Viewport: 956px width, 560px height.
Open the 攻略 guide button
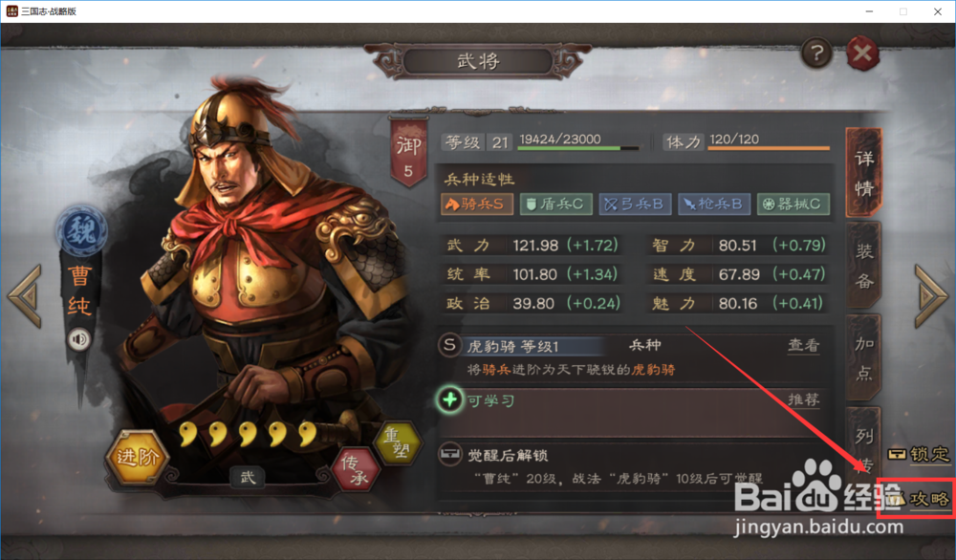[920, 499]
